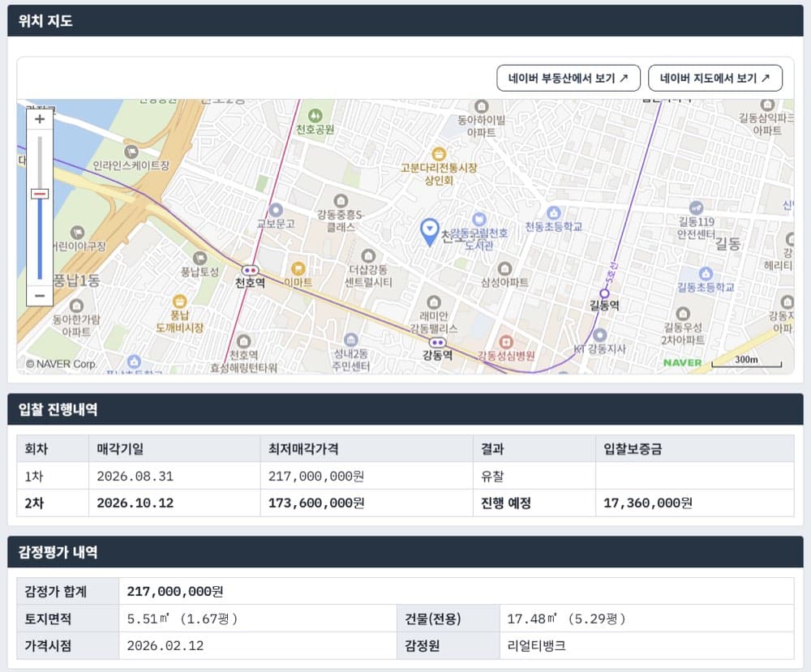Click 동아한가람 아파트 building icon

coord(76,306)
